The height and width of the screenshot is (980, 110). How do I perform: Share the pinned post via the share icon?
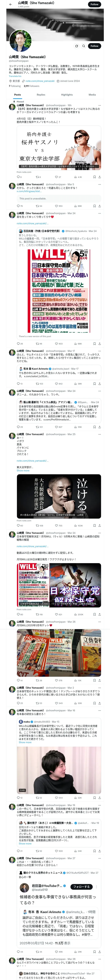[99, 177]
